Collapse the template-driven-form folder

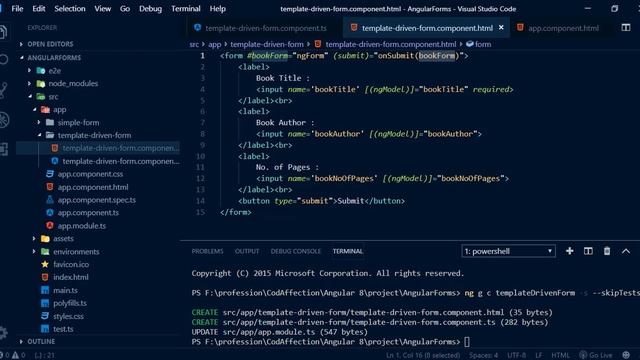(40, 135)
